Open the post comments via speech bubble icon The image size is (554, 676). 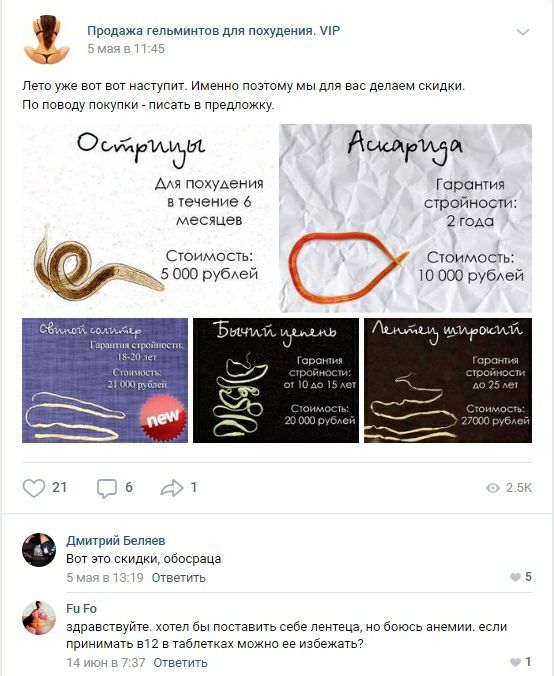point(106,488)
